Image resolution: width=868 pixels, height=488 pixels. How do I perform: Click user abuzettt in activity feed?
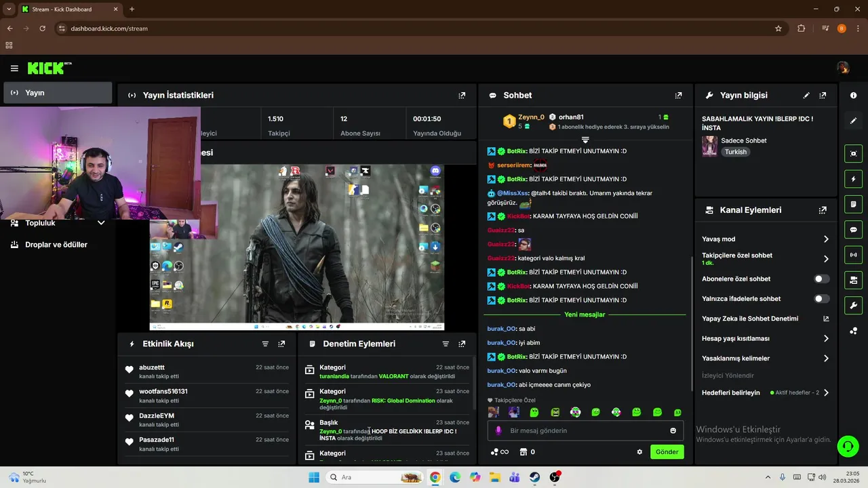coord(152,367)
